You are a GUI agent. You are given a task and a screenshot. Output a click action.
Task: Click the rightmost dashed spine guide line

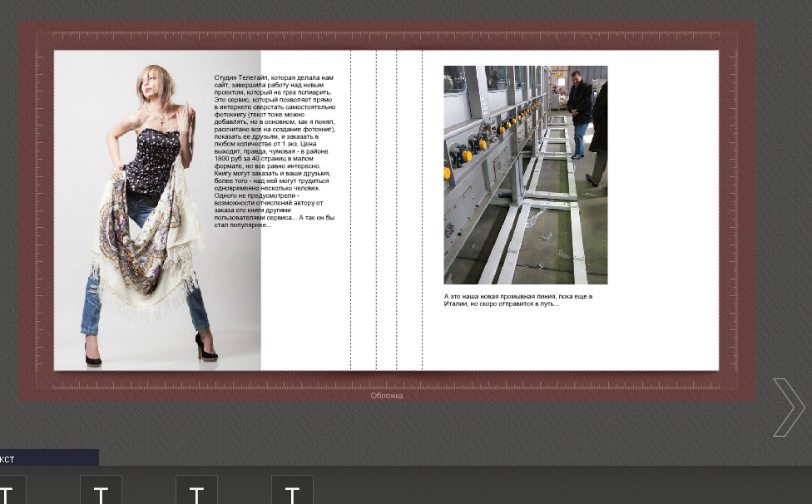pos(422,210)
